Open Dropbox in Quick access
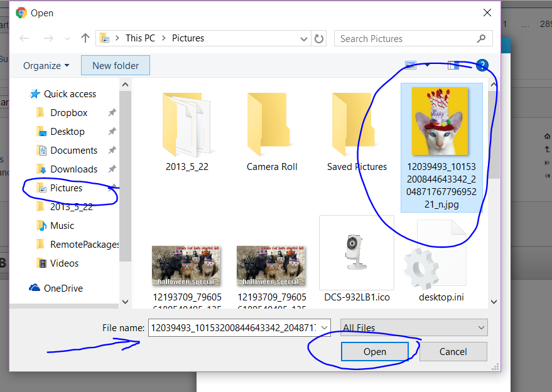Screen dimensions: 552x392 coord(68,113)
